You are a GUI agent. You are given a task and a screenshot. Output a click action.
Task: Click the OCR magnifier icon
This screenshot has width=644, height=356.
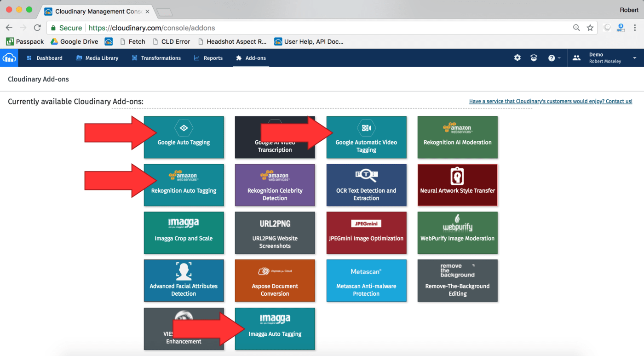(366, 176)
